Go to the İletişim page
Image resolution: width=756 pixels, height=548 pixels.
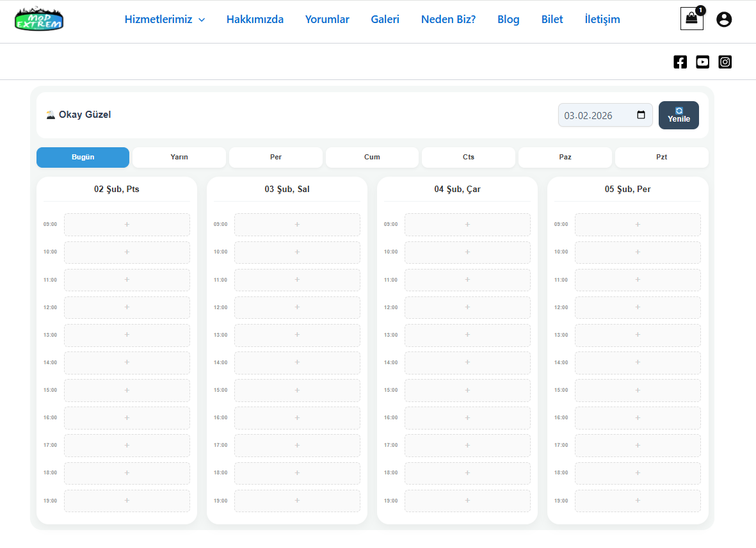point(602,19)
